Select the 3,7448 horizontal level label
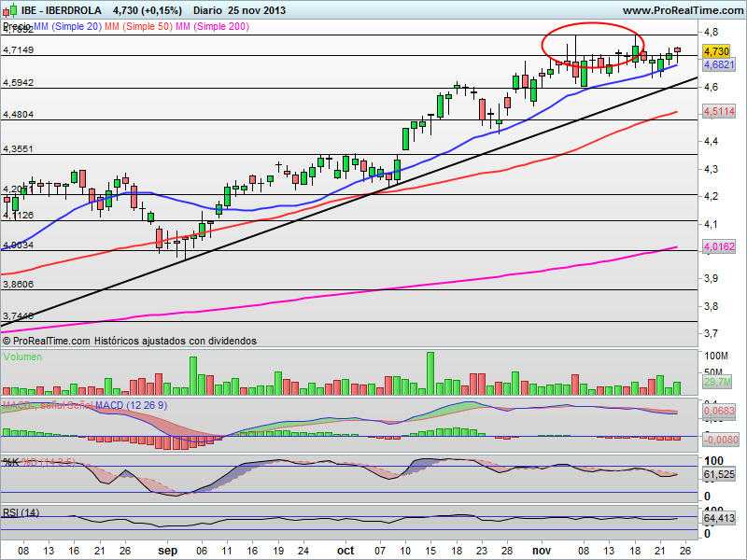747x560 pixels. coord(18,315)
